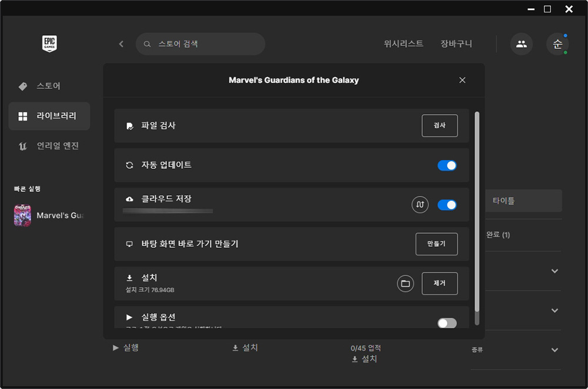Select 스토어 in the sidebar
This screenshot has width=588, height=389.
click(x=49, y=87)
